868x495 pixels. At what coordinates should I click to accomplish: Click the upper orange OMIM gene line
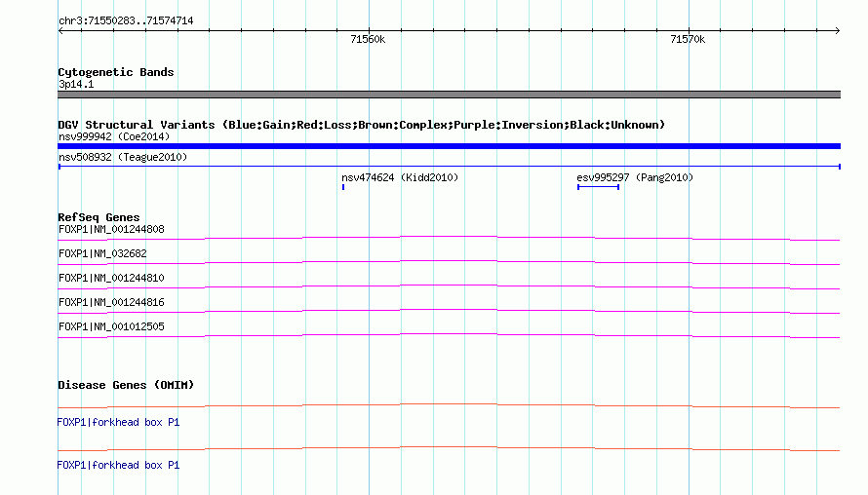449,404
